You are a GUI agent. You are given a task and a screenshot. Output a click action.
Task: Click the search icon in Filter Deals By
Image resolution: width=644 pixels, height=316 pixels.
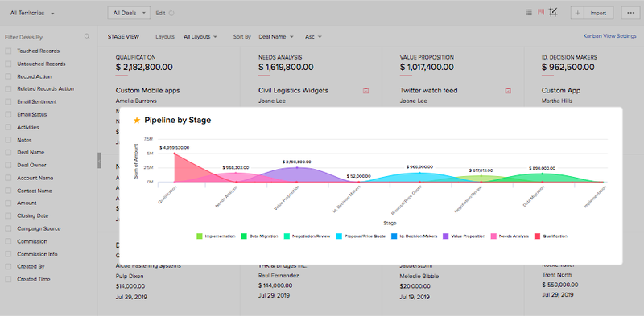tap(87, 36)
